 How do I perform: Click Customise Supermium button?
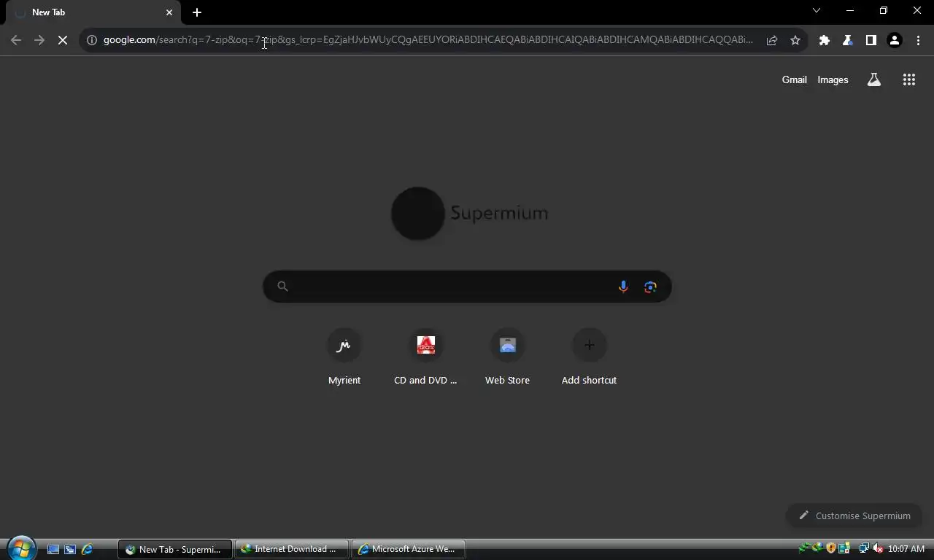pyautogui.click(x=854, y=516)
